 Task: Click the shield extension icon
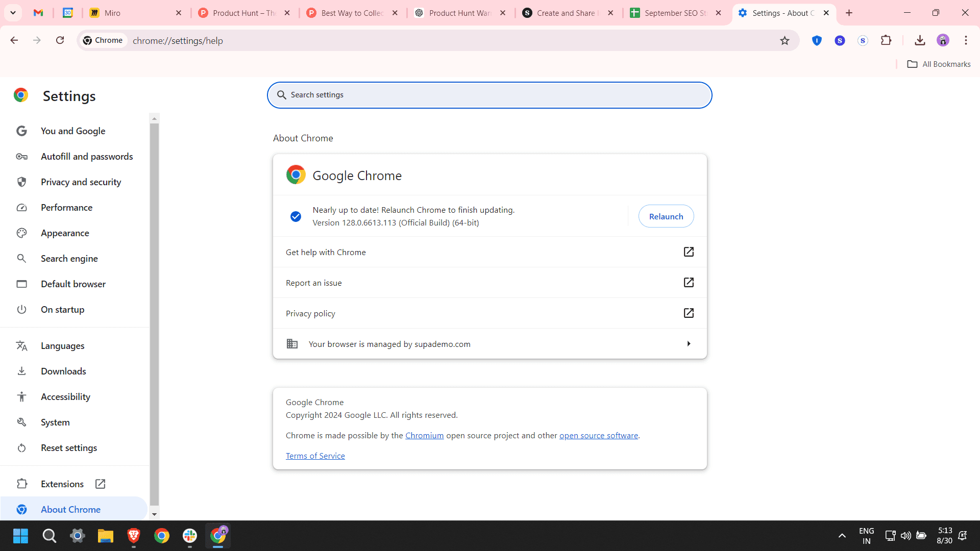click(817, 40)
